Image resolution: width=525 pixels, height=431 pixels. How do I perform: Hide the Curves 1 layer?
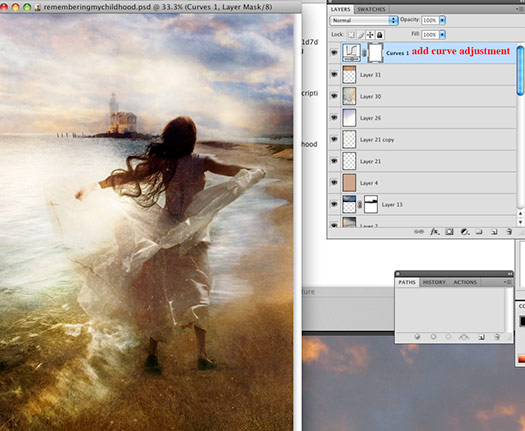(334, 53)
